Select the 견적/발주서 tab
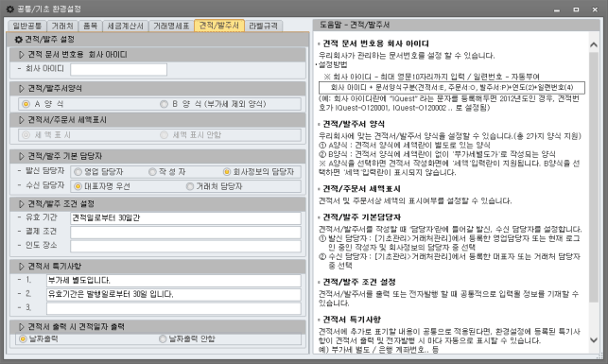 [219, 26]
